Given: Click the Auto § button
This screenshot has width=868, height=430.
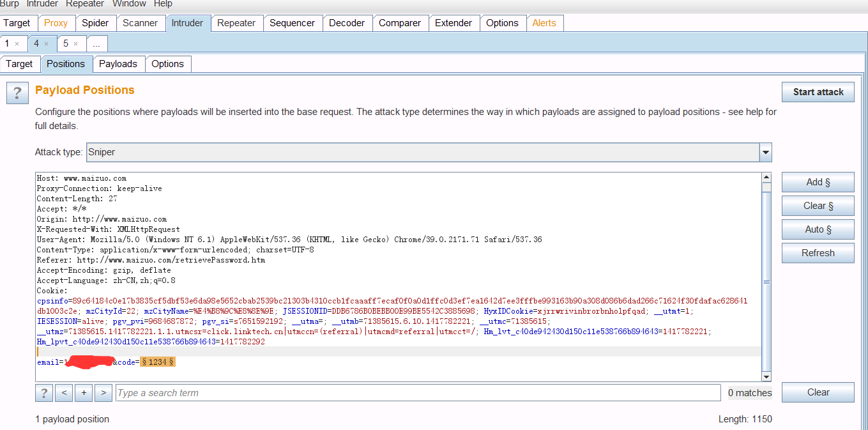Looking at the screenshot, I should pos(818,229).
